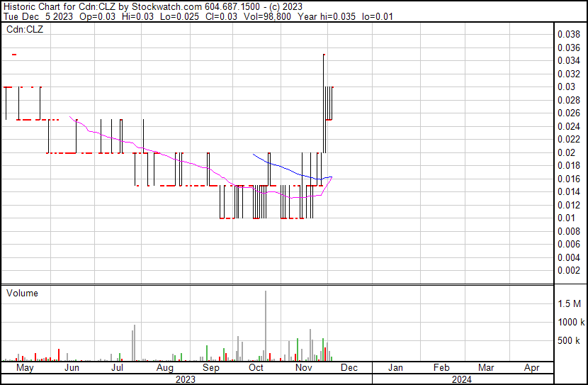Select the Jun month label
The height and width of the screenshot is (385, 588).
[72, 368]
